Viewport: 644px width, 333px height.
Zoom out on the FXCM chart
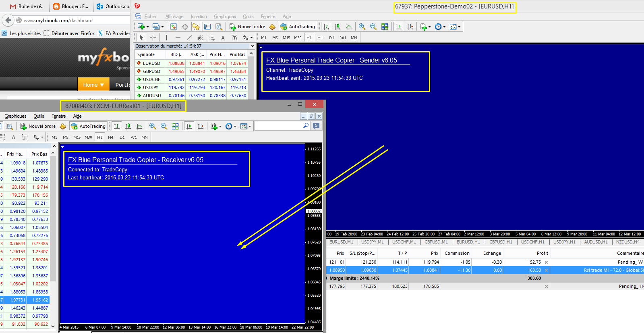(x=164, y=126)
